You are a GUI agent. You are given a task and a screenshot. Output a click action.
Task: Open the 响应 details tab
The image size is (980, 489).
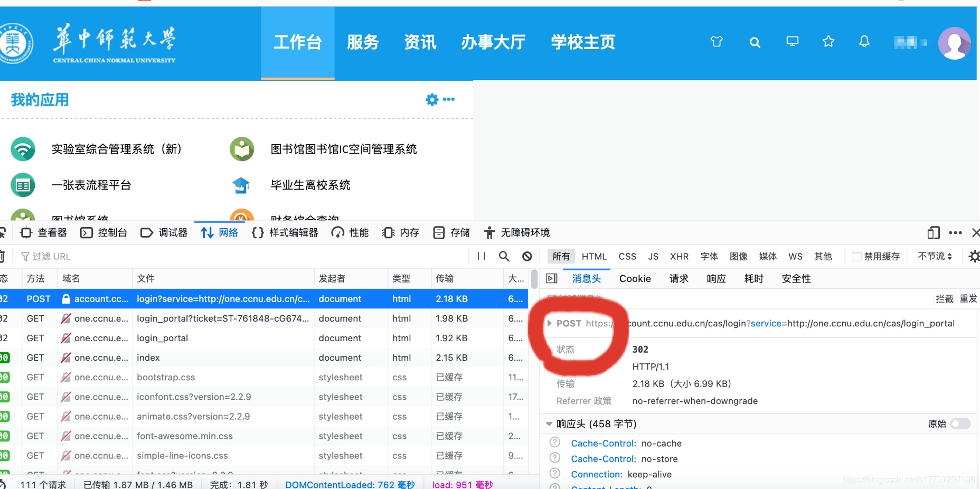tap(716, 278)
